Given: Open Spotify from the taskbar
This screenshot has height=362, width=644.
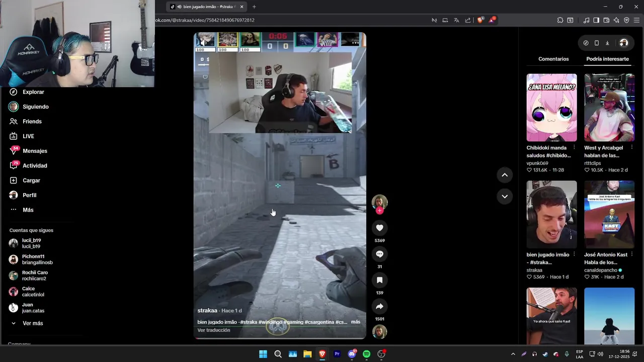Looking at the screenshot, I should coord(366,354).
